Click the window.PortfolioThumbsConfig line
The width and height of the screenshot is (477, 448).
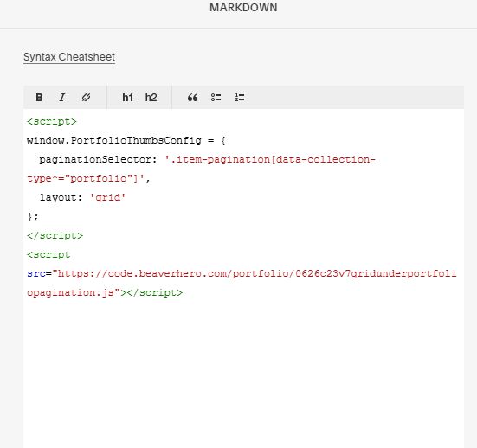pos(126,140)
